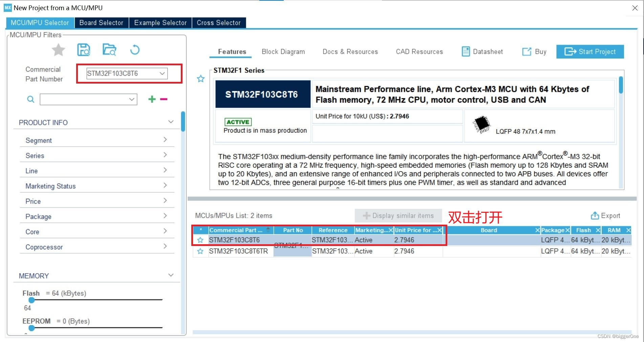644x342 pixels.
Task: Select the Features tab
Action: point(232,51)
